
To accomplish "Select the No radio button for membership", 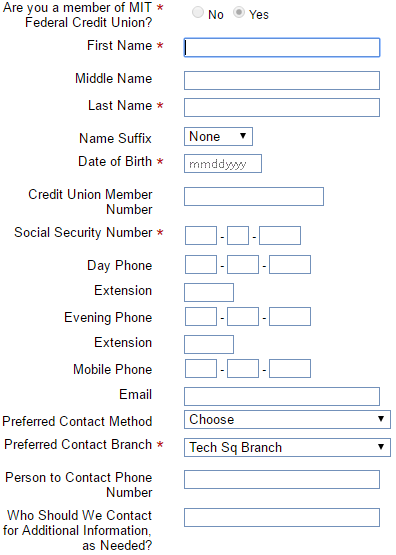I will click(198, 13).
